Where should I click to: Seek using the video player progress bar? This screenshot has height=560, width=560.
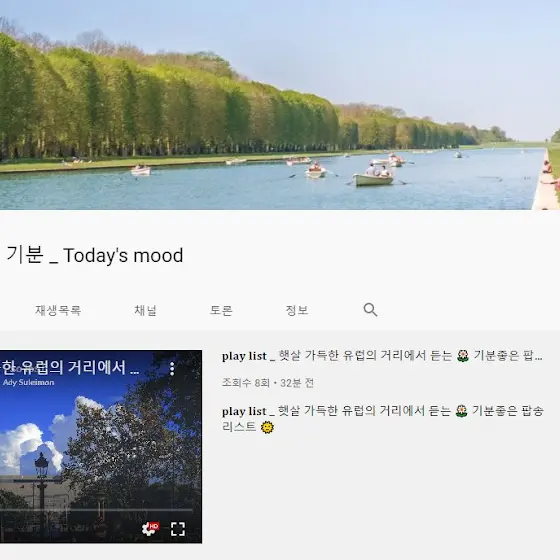(96, 510)
